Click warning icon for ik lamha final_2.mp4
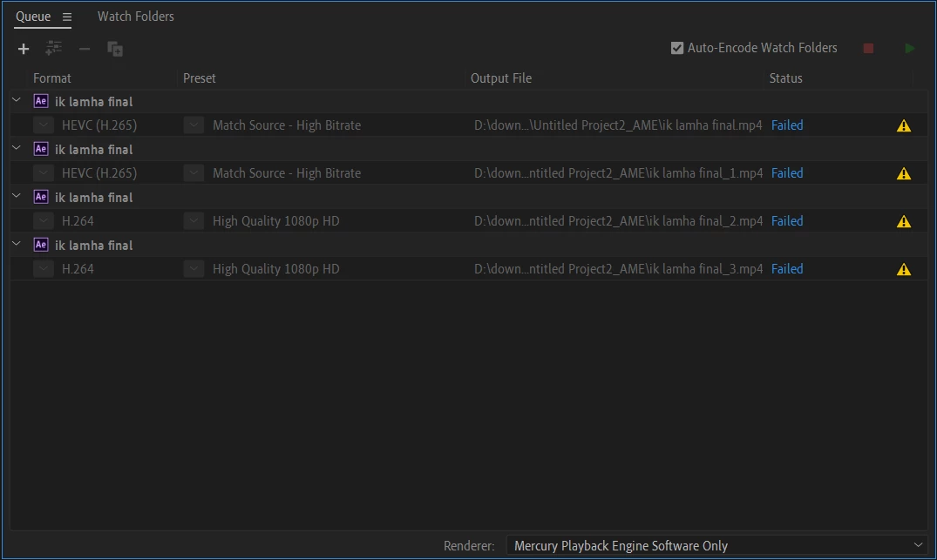 tap(904, 221)
